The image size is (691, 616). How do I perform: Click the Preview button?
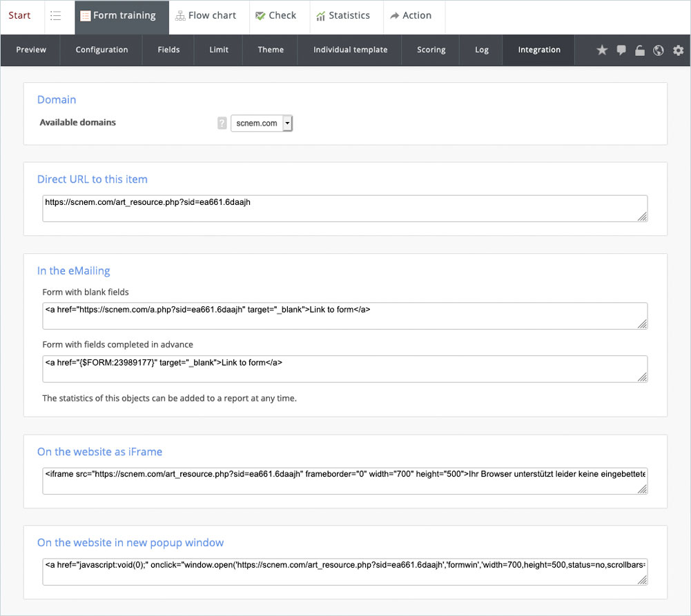tap(31, 50)
